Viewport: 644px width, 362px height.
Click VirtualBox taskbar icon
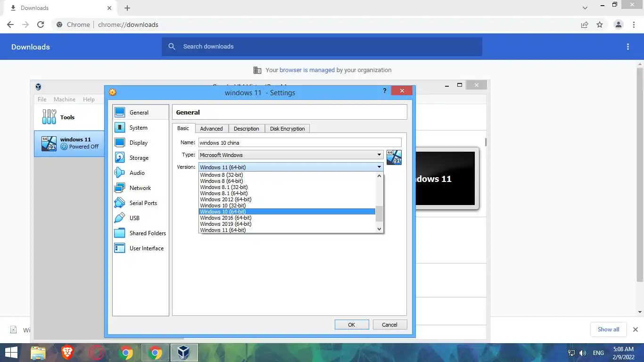click(x=184, y=353)
